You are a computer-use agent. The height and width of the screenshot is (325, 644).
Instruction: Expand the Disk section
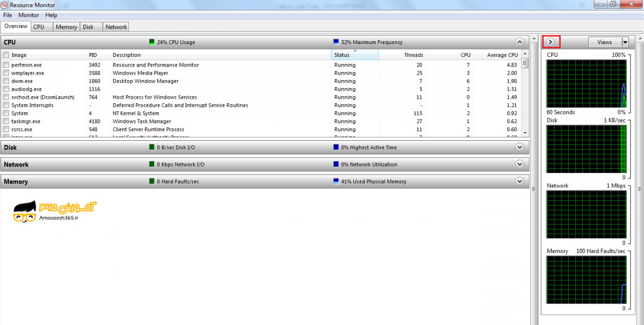click(519, 147)
